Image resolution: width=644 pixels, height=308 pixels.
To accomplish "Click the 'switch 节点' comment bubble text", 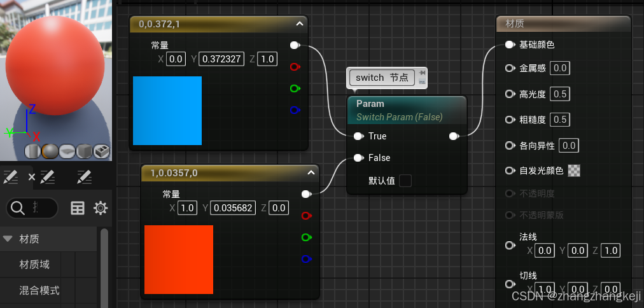I will 382,78.
